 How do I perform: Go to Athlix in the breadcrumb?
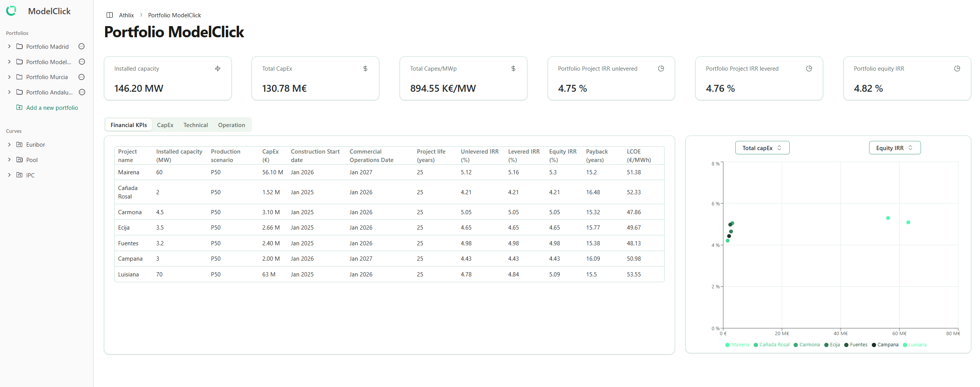point(126,15)
